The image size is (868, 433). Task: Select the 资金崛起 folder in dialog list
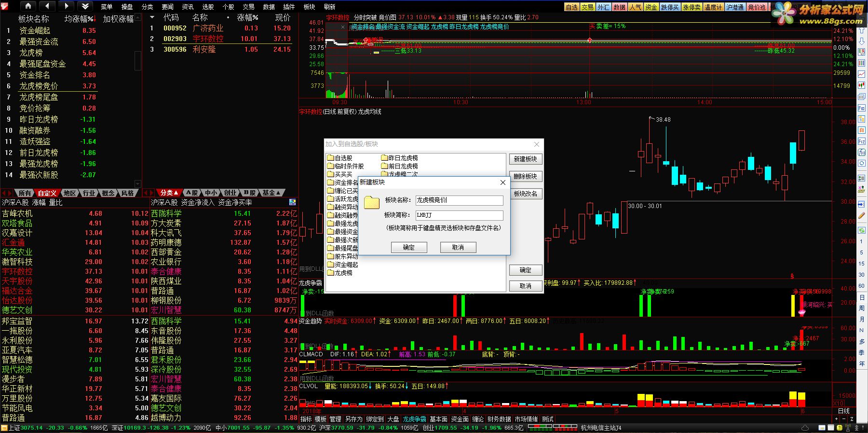point(342,265)
